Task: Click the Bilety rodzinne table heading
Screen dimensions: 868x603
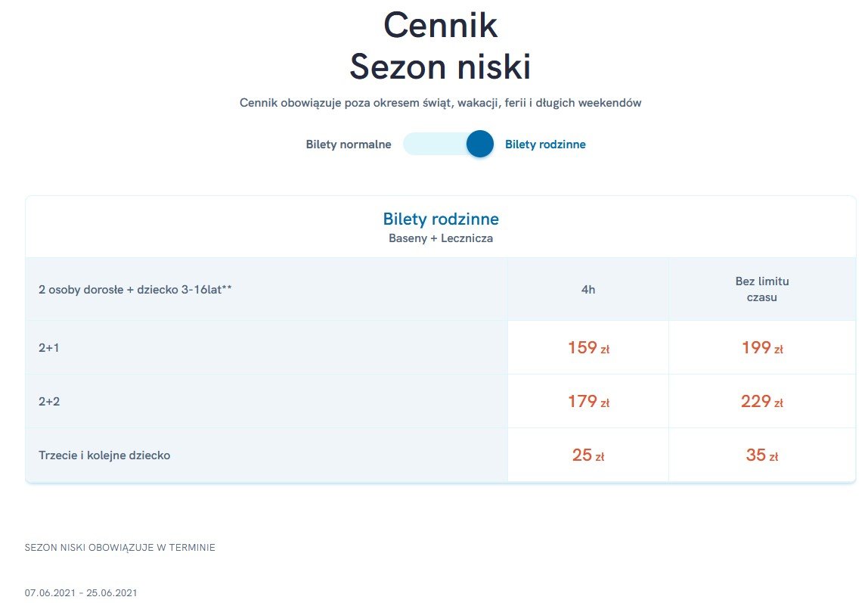Action: (441, 219)
